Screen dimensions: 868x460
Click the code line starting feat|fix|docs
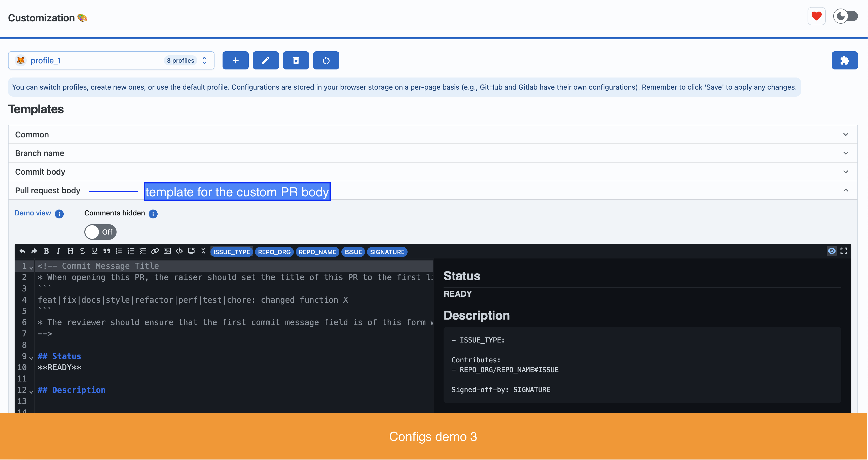click(193, 300)
